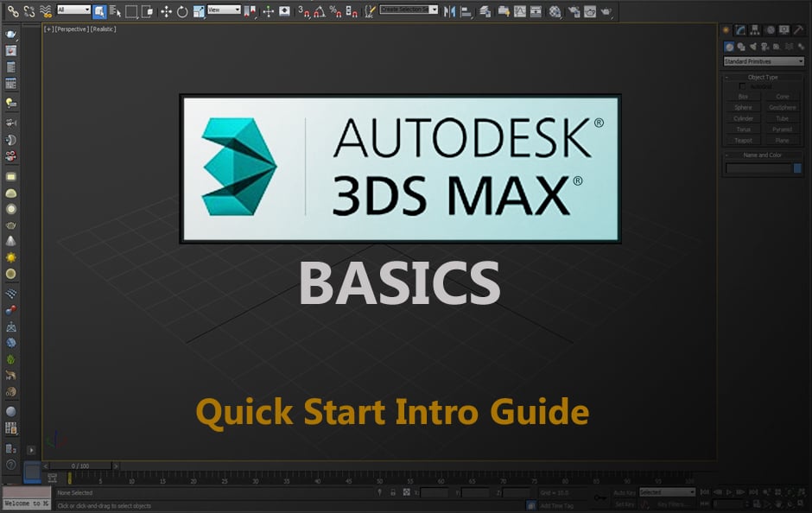Image resolution: width=812 pixels, height=513 pixels.
Task: Toggle the Keyboard Shortcut Override icon
Action: tap(284, 11)
